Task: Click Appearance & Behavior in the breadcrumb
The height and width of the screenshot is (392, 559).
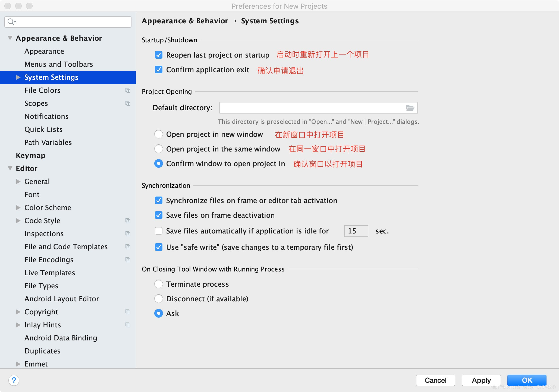Action: coord(185,21)
